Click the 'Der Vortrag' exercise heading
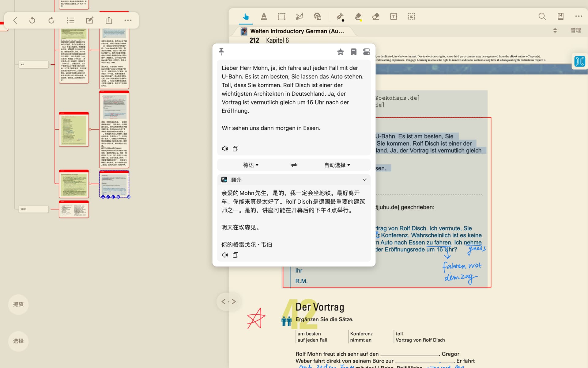 [x=320, y=307]
